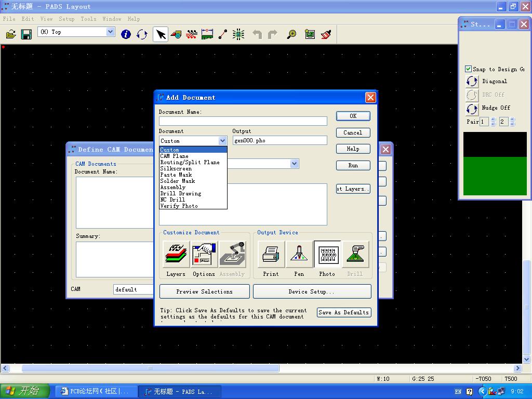Choose the Pen output device

[x=299, y=255]
